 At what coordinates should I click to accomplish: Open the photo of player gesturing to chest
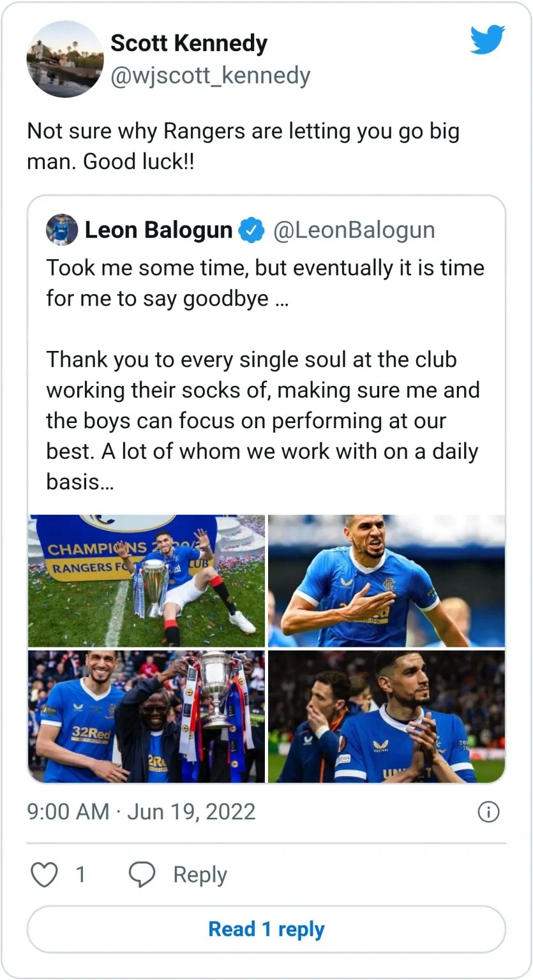(386, 581)
